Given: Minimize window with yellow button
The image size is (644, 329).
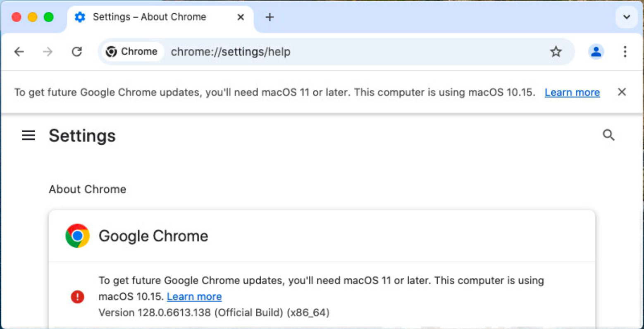Looking at the screenshot, I should (33, 17).
